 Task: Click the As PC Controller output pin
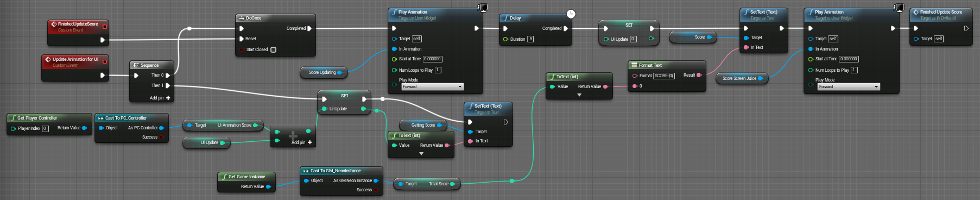(x=161, y=128)
